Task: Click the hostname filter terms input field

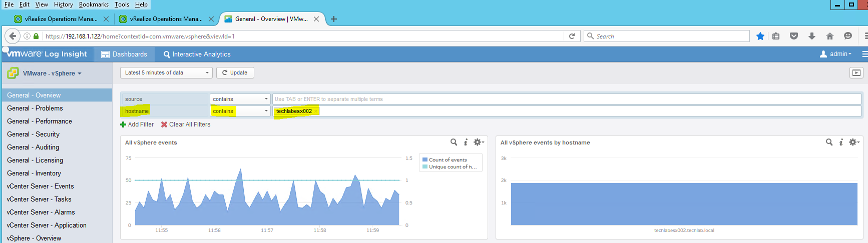Action: point(567,111)
